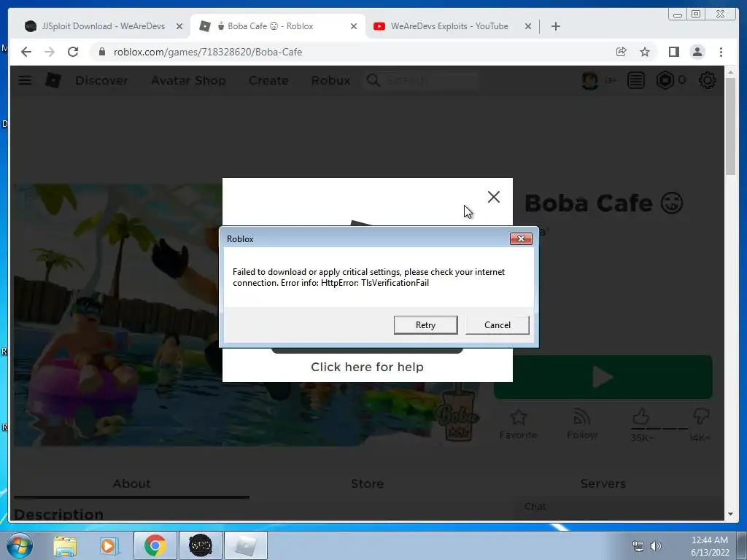747x560 pixels.
Task: Click the network tray icon
Action: pyautogui.click(x=638, y=546)
